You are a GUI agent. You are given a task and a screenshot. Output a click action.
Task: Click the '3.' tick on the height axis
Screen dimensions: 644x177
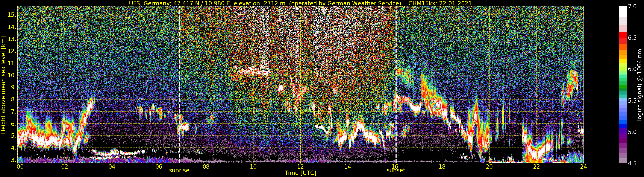(14, 160)
